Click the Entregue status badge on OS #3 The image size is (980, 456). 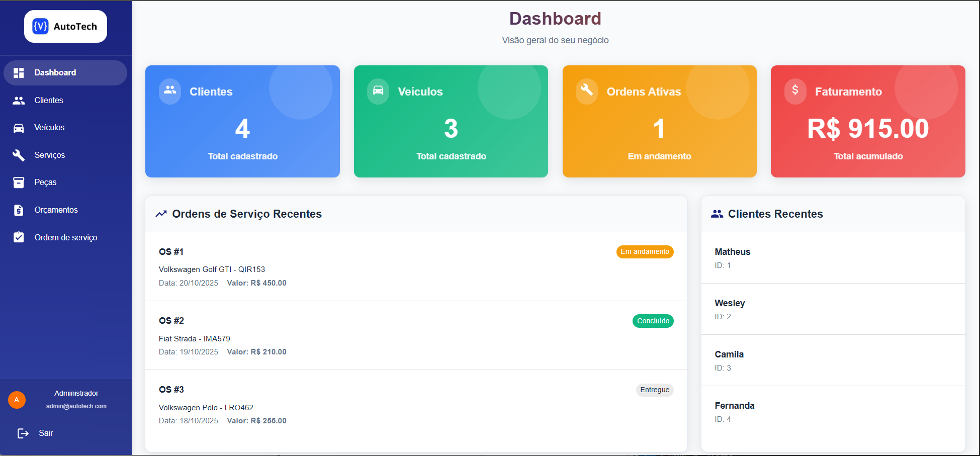[x=654, y=390]
